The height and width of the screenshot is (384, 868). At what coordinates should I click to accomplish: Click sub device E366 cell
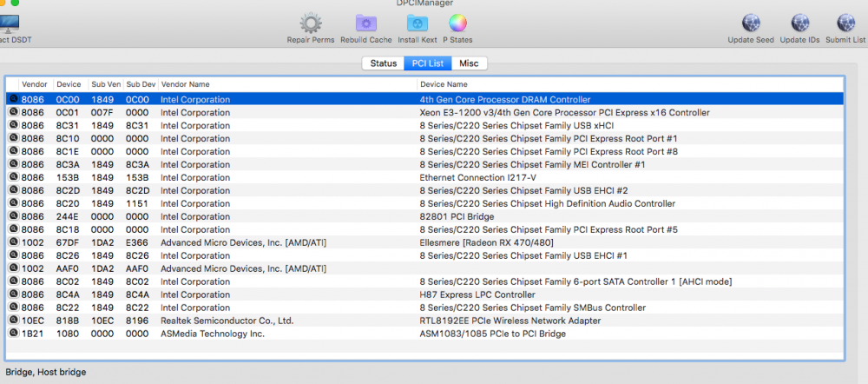pyautogui.click(x=137, y=242)
